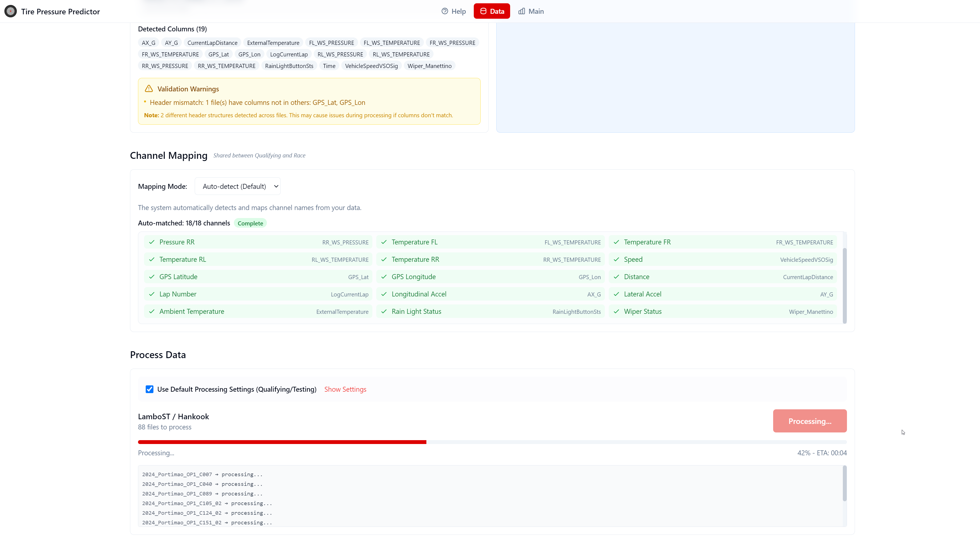
Task: Uncheck Use Default Processing Settings
Action: click(x=149, y=389)
